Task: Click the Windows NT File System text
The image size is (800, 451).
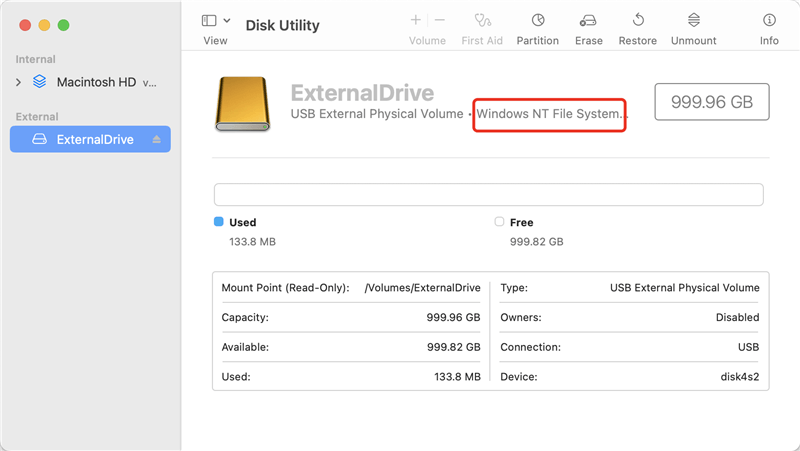Action: [551, 114]
